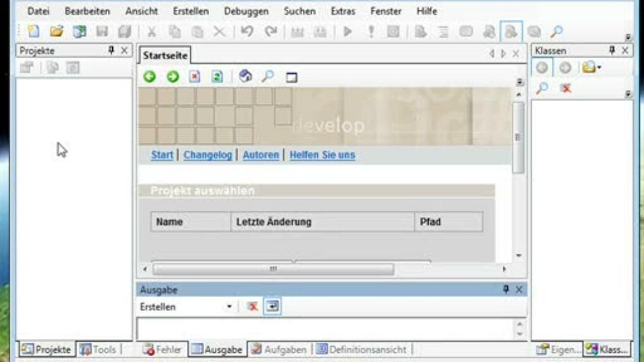Open the Debuggen menu
Screen dimensions: 644x362
click(246, 11)
